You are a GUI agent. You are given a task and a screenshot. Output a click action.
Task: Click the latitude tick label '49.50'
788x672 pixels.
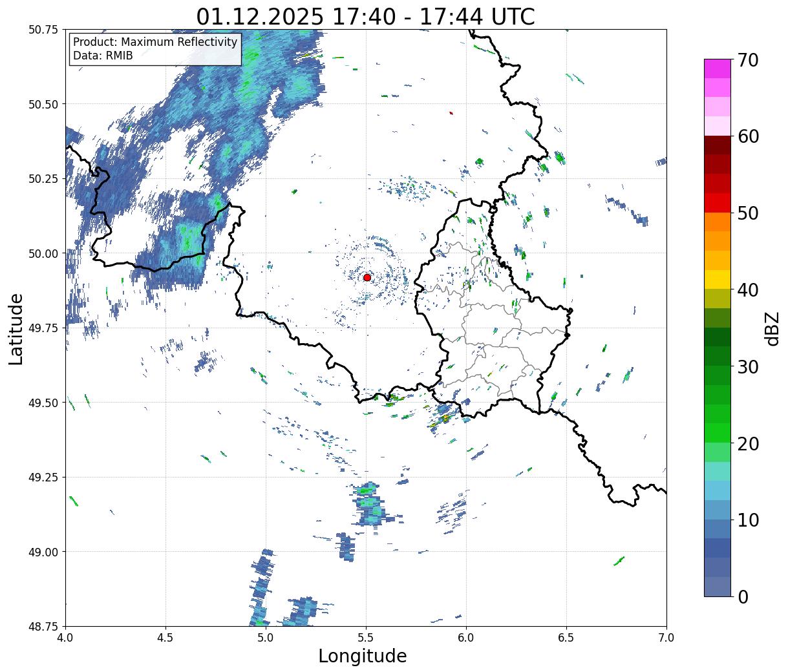pyautogui.click(x=43, y=403)
